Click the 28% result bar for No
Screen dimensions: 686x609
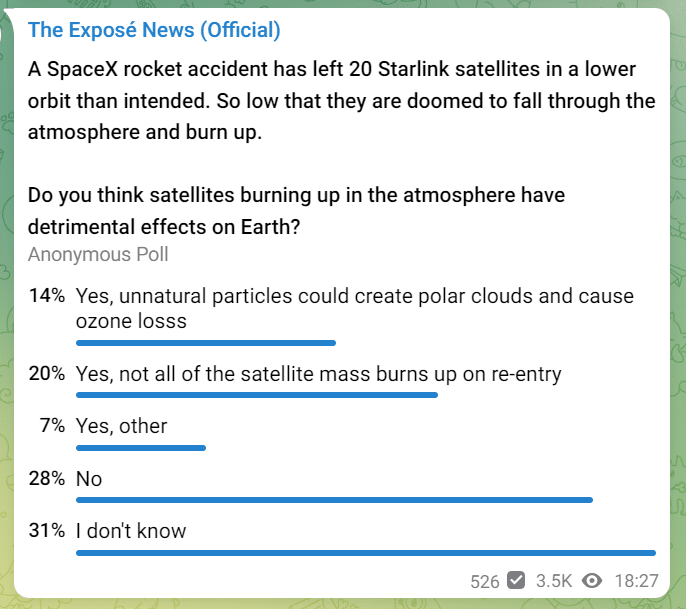[x=334, y=500]
